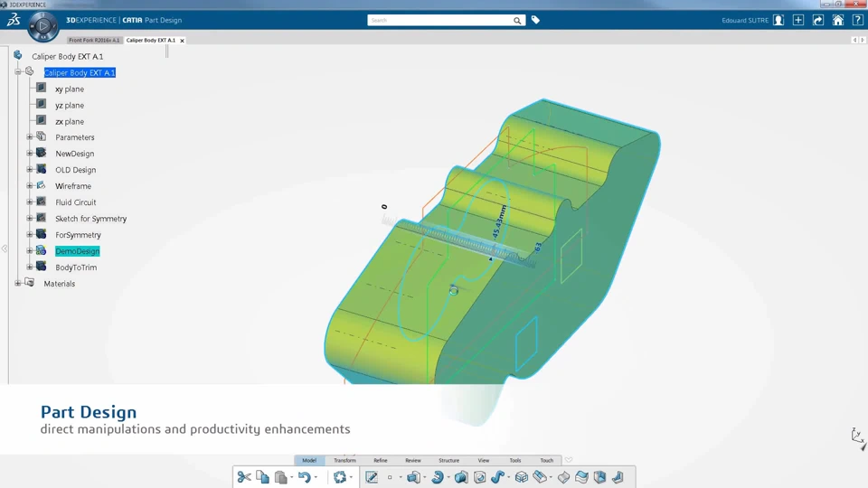Open the Help question mark icon

(857, 20)
